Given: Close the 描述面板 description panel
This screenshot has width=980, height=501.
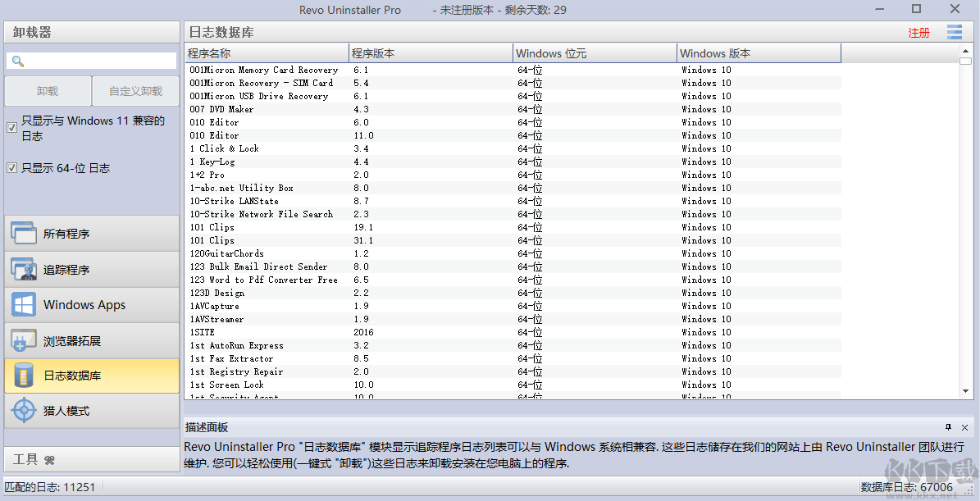Looking at the screenshot, I should tap(965, 427).
